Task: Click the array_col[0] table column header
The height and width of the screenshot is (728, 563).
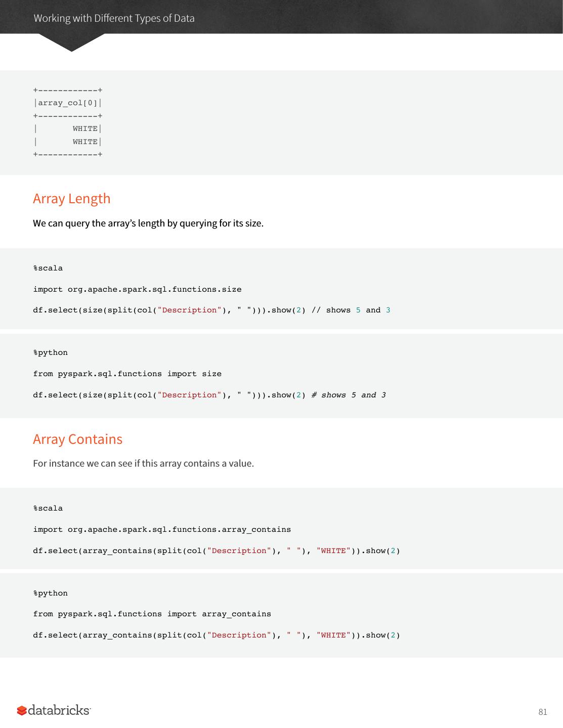Action: [x=68, y=103]
